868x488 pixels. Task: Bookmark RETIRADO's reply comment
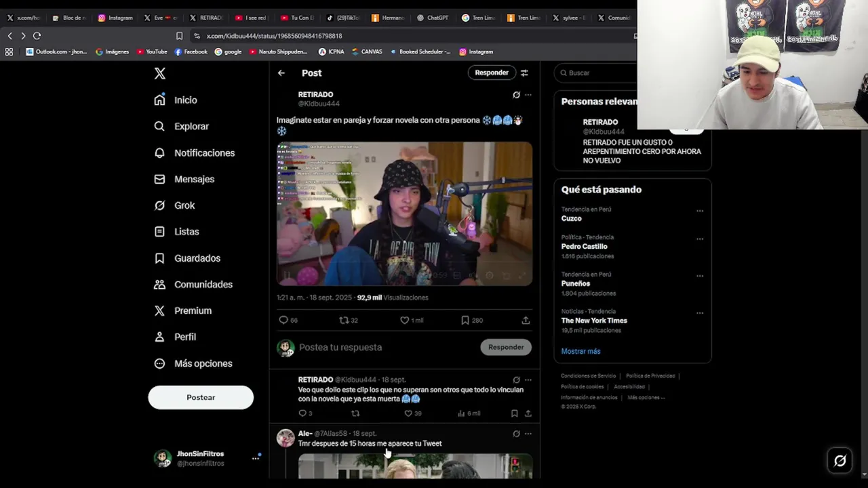514,413
